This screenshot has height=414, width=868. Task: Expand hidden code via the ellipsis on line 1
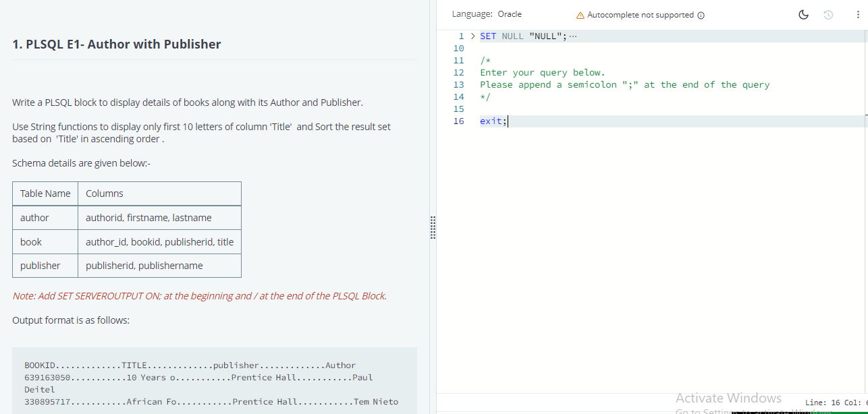(x=572, y=35)
